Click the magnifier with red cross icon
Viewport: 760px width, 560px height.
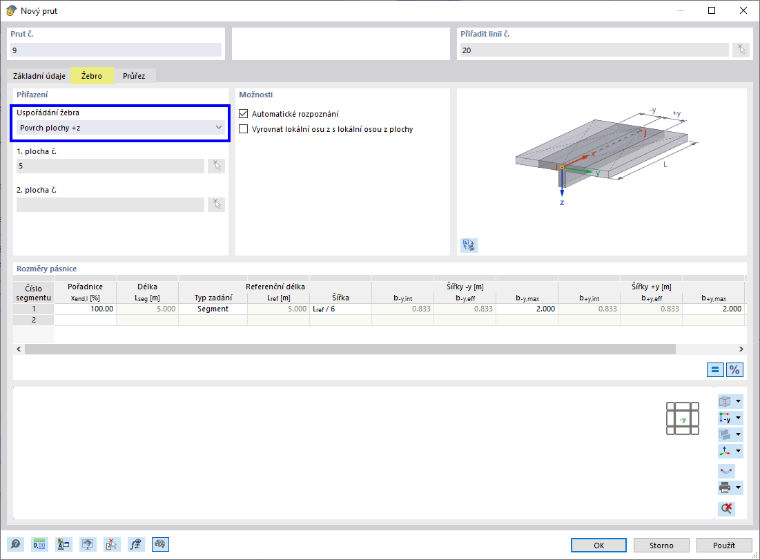726,509
